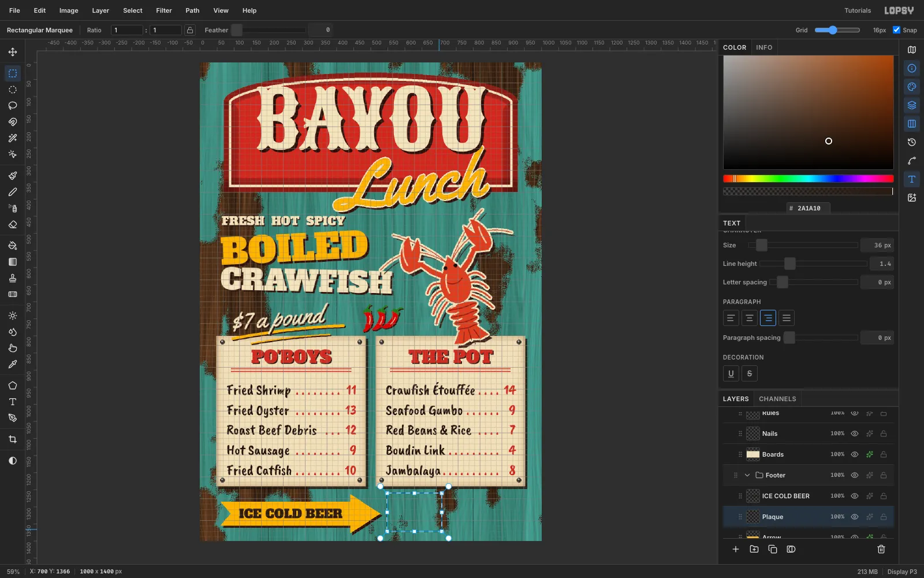924x578 pixels.
Task: Toggle the Snap checkbox
Action: tap(896, 30)
